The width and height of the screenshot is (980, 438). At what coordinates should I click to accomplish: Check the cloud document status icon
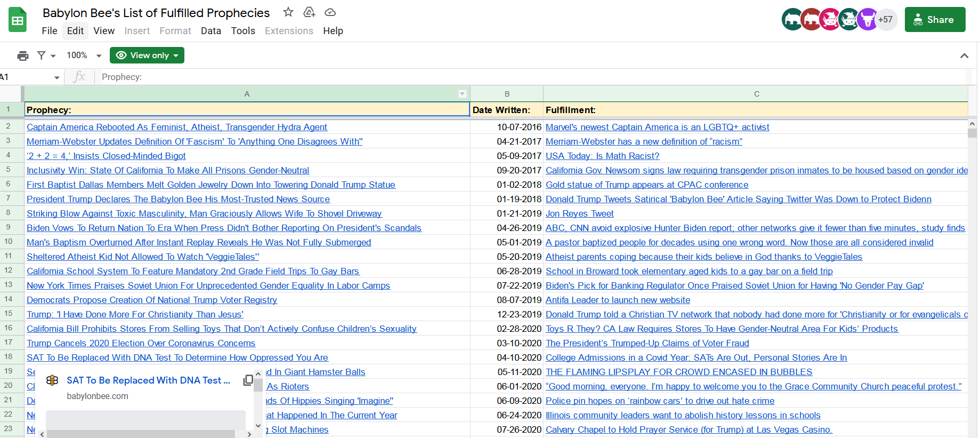pos(330,12)
